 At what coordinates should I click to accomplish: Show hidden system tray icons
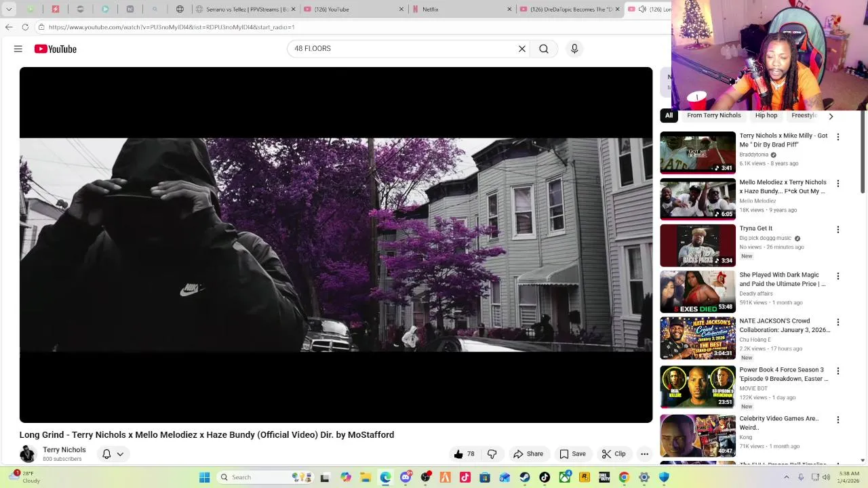tap(787, 477)
